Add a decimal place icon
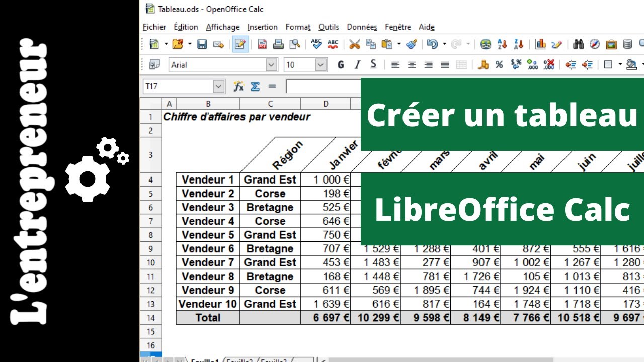Image resolution: width=644 pixels, height=362 pixels. click(532, 64)
